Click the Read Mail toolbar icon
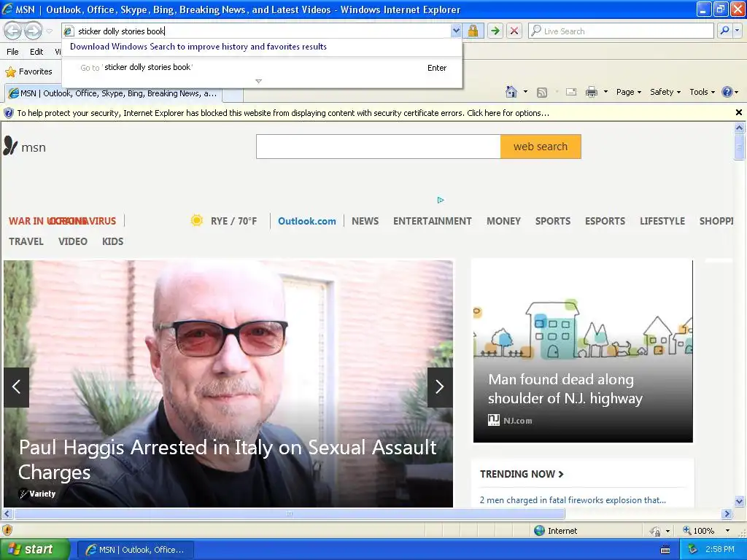Viewport: 747px width, 560px height. [571, 92]
